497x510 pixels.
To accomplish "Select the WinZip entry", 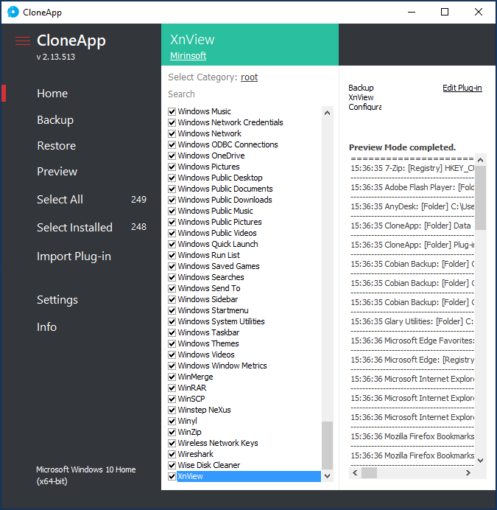I will click(x=189, y=432).
